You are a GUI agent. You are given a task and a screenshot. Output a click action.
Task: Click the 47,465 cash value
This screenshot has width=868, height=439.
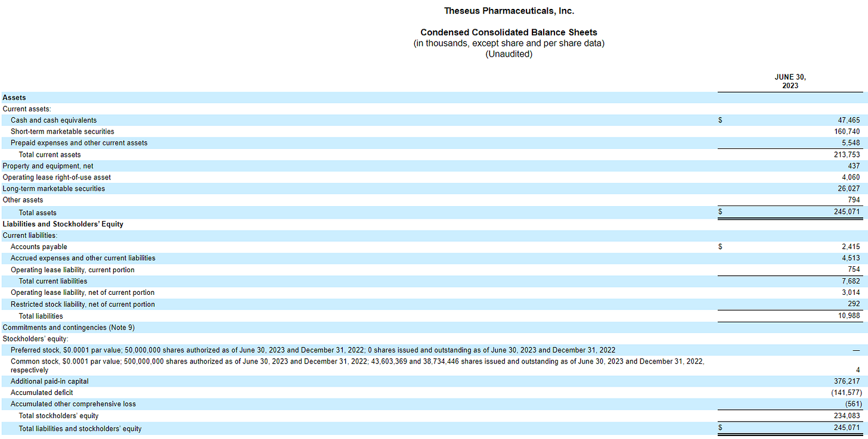tap(849, 120)
